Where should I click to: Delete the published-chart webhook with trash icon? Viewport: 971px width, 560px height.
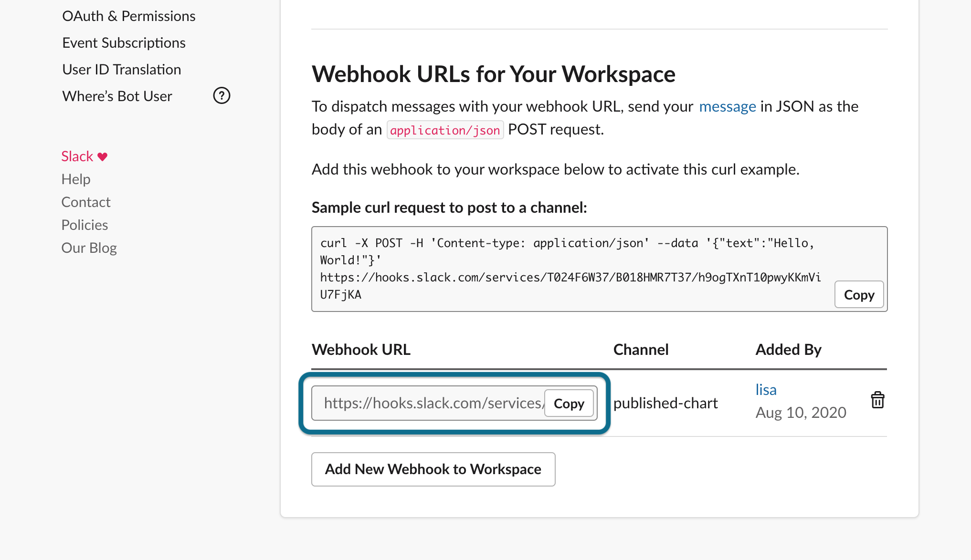click(877, 400)
